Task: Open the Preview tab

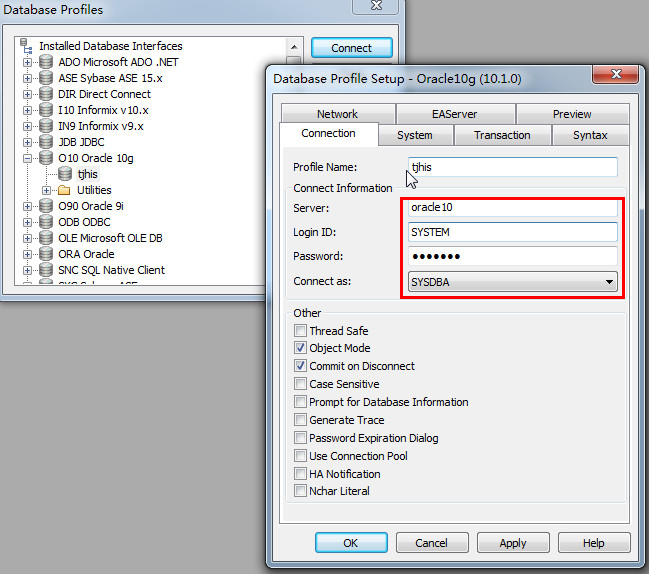Action: pyautogui.click(x=572, y=114)
